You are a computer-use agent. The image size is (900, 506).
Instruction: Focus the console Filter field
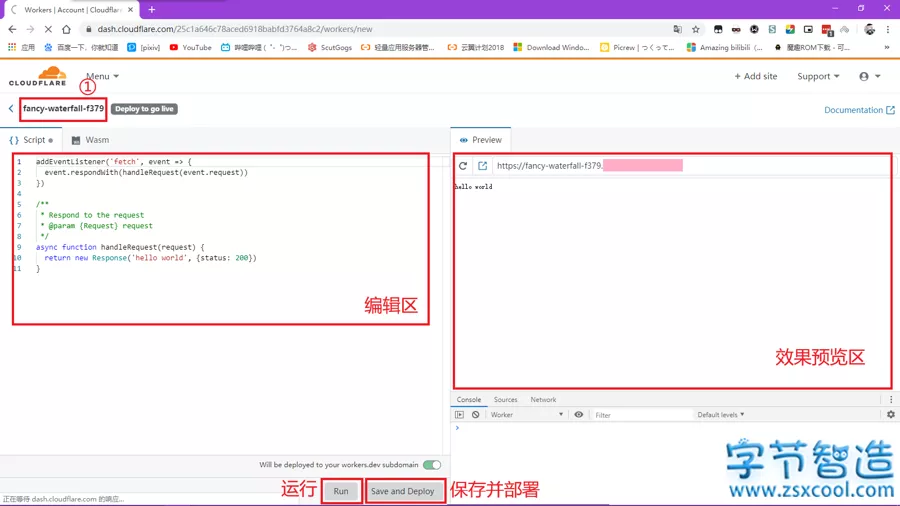tap(642, 415)
